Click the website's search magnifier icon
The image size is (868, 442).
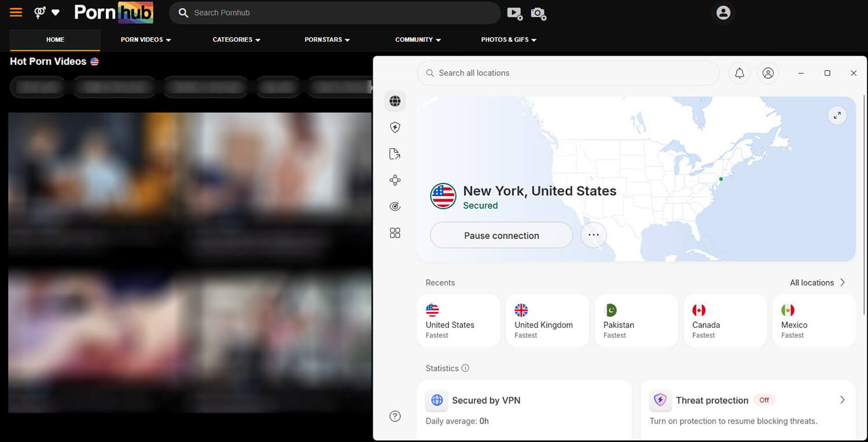point(183,13)
